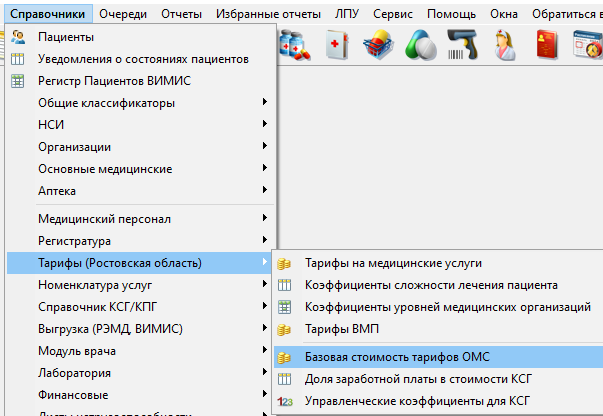Open Управленческие коэффициенты для КСГ
603x416 pixels.
(417, 401)
